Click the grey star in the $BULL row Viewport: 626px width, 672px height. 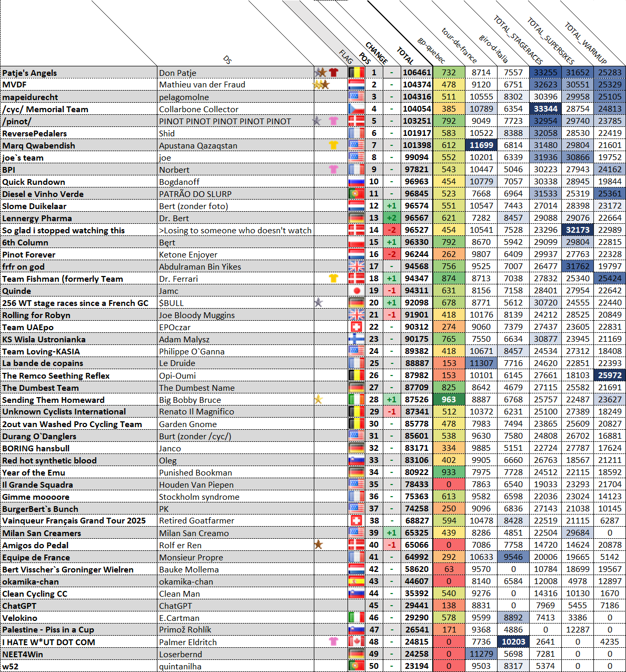[318, 303]
